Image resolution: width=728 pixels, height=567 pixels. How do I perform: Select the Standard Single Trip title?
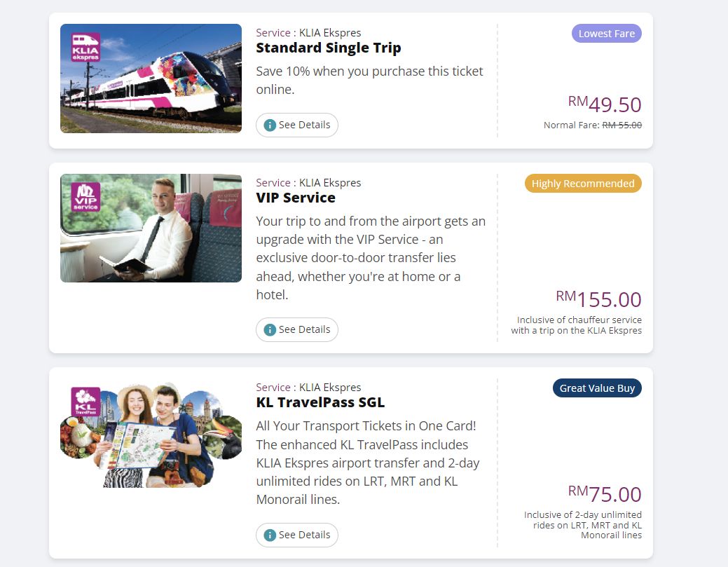329,48
